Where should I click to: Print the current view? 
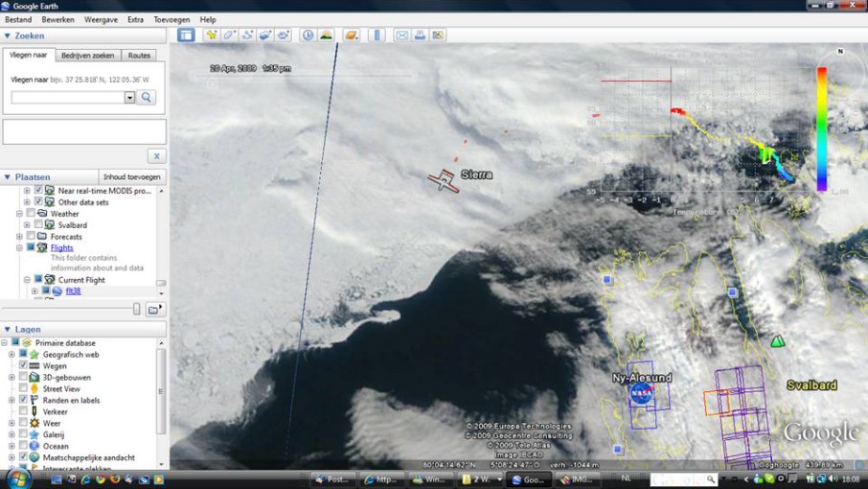tap(420, 35)
